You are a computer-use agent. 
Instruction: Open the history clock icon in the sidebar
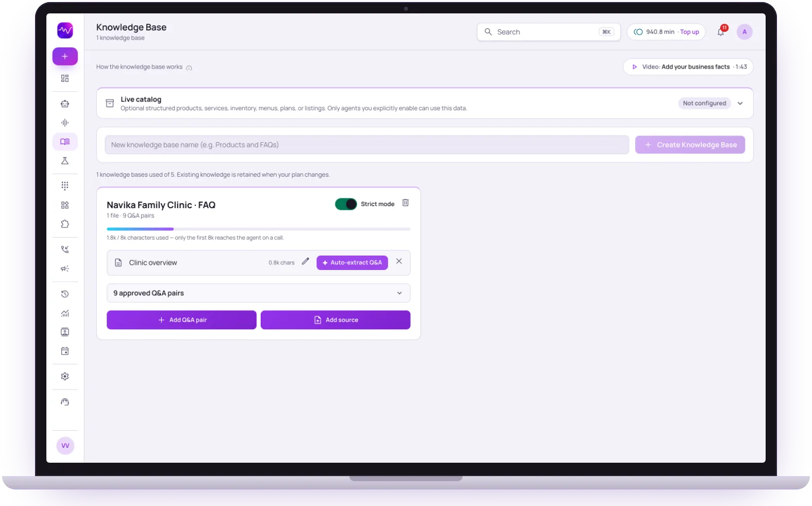pos(65,294)
